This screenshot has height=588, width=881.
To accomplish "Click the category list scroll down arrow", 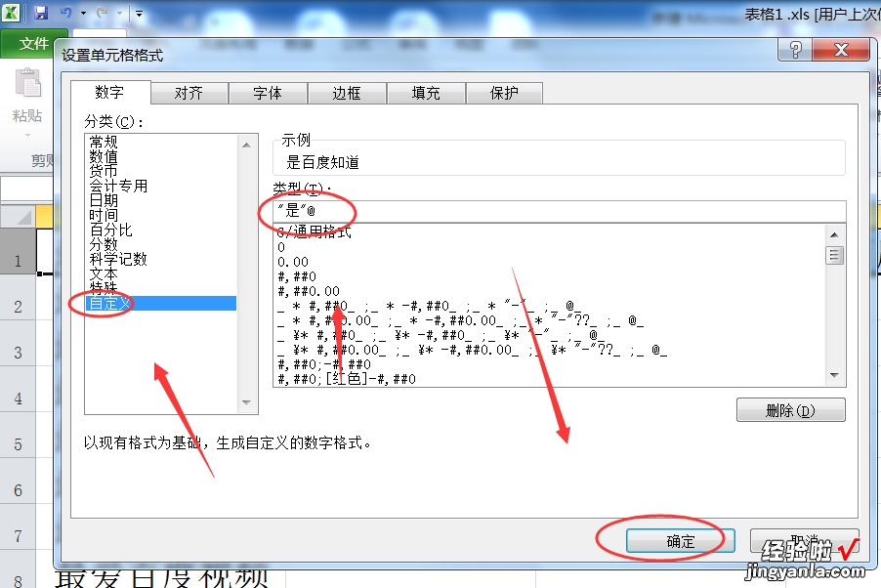I will [246, 402].
